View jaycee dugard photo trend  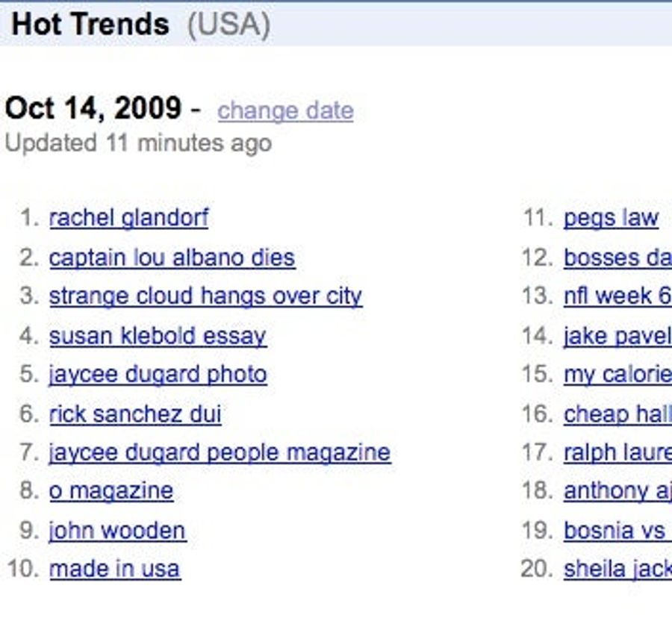coord(158,375)
